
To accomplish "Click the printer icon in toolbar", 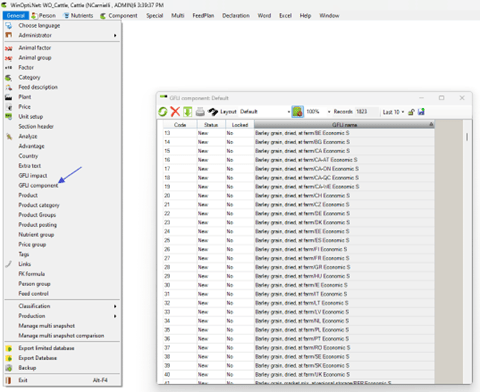I will 200,112.
